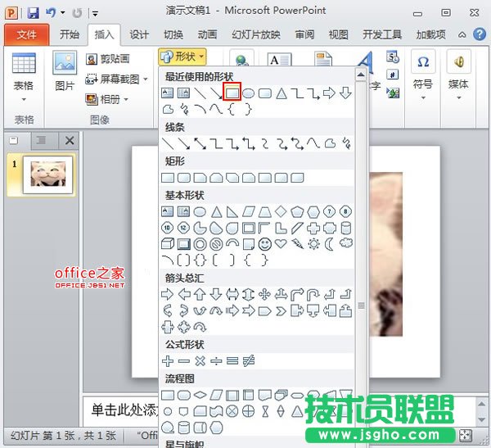491x448 pixels.
Task: Click scroll-up arrow of shapes gallery
Action: 361,75
